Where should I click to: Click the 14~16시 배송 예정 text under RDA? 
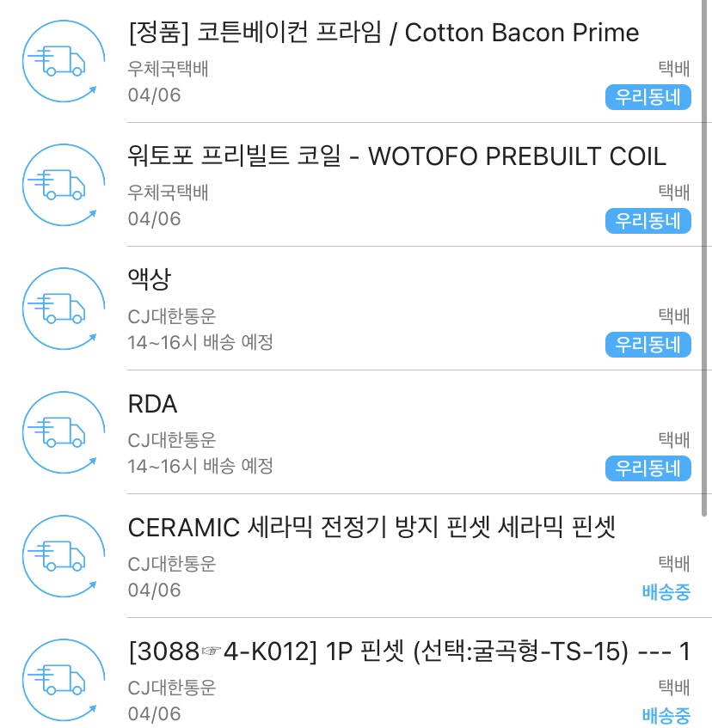[x=200, y=466]
